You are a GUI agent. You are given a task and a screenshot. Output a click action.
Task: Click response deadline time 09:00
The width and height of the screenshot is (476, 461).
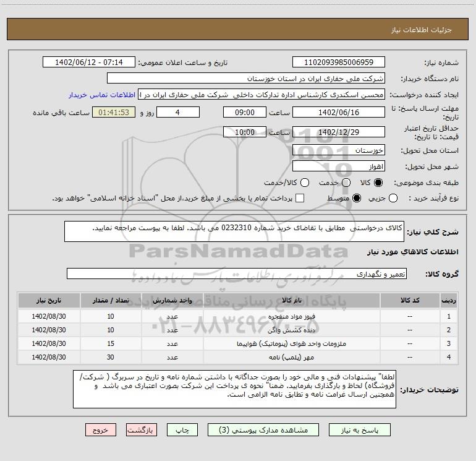[x=245, y=112]
